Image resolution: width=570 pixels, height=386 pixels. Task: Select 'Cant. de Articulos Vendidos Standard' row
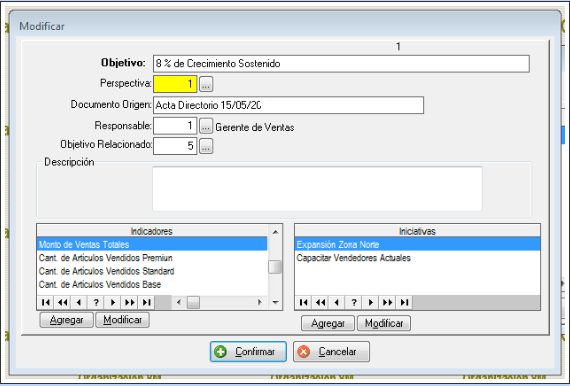pyautogui.click(x=152, y=271)
